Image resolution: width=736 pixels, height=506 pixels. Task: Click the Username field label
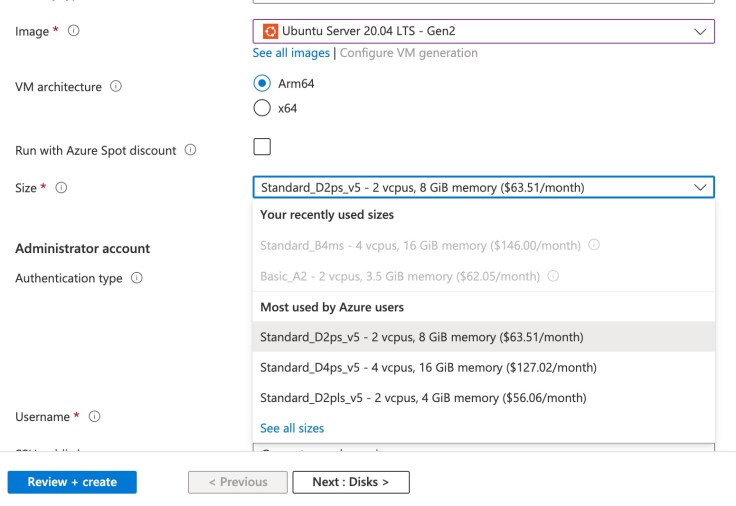click(x=42, y=417)
